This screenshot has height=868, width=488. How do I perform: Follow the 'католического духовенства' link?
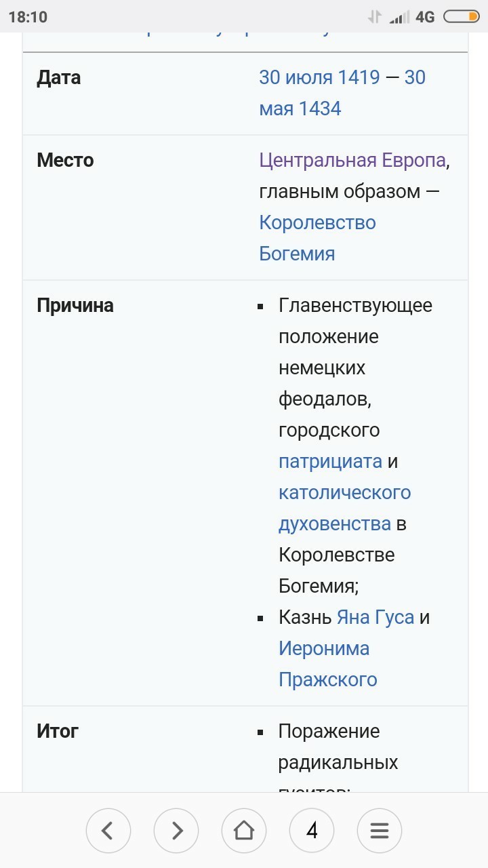(x=344, y=493)
